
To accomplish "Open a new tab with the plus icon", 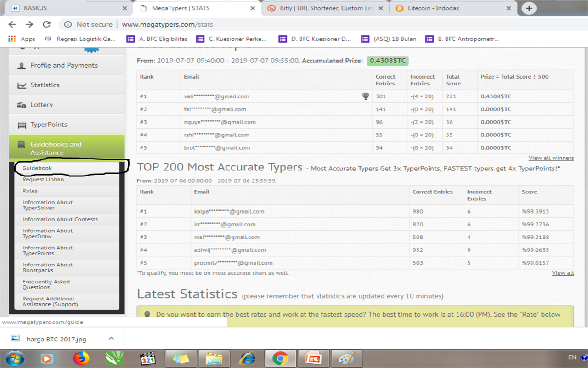I will (529, 8).
